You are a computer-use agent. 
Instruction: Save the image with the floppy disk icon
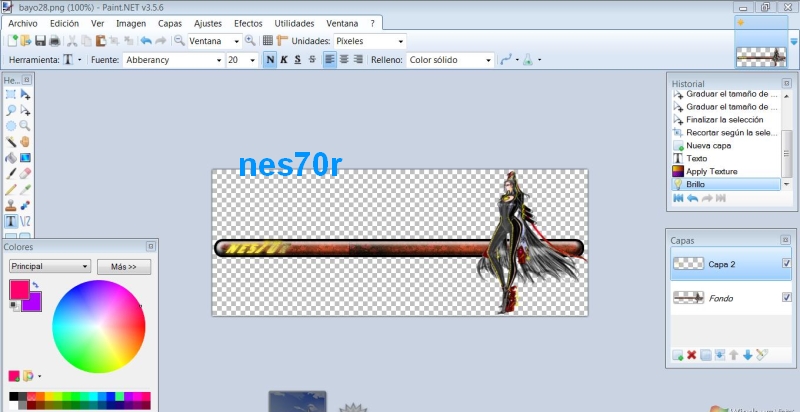(x=40, y=41)
